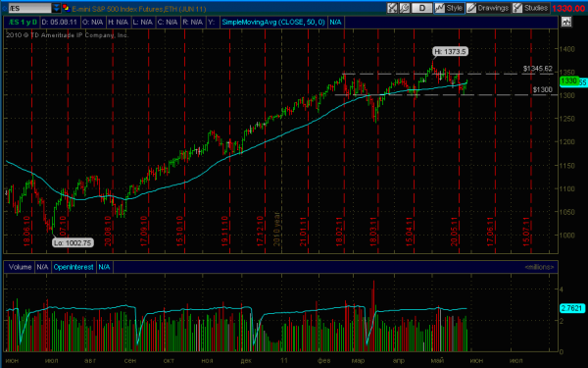This screenshot has height=368, width=588.
Task: Click the 19.11.10 expiration marker
Action: (x=224, y=231)
